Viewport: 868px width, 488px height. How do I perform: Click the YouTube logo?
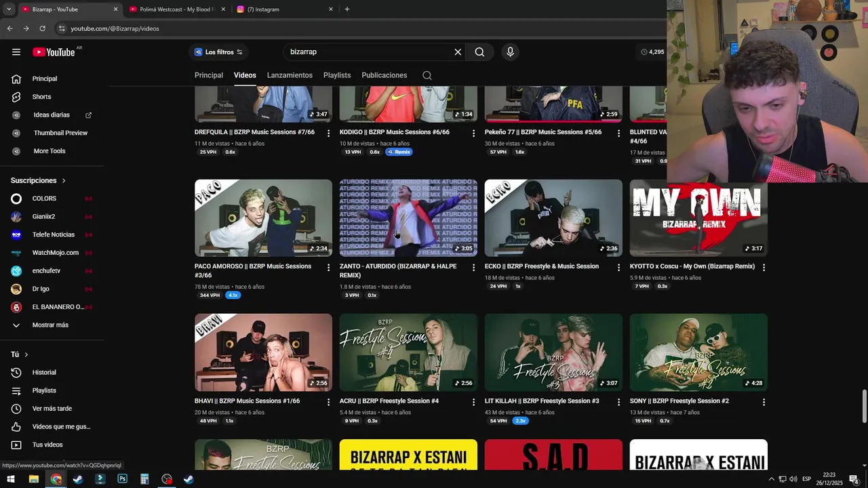point(54,52)
